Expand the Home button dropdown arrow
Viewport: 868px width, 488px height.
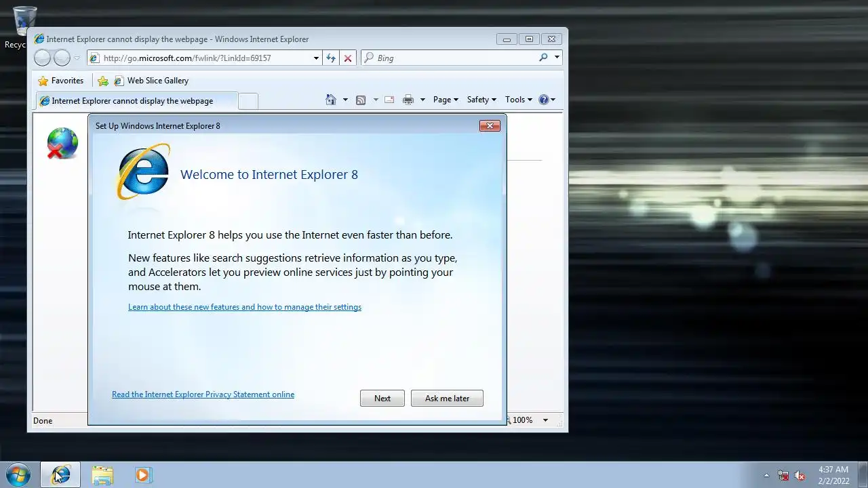(345, 100)
